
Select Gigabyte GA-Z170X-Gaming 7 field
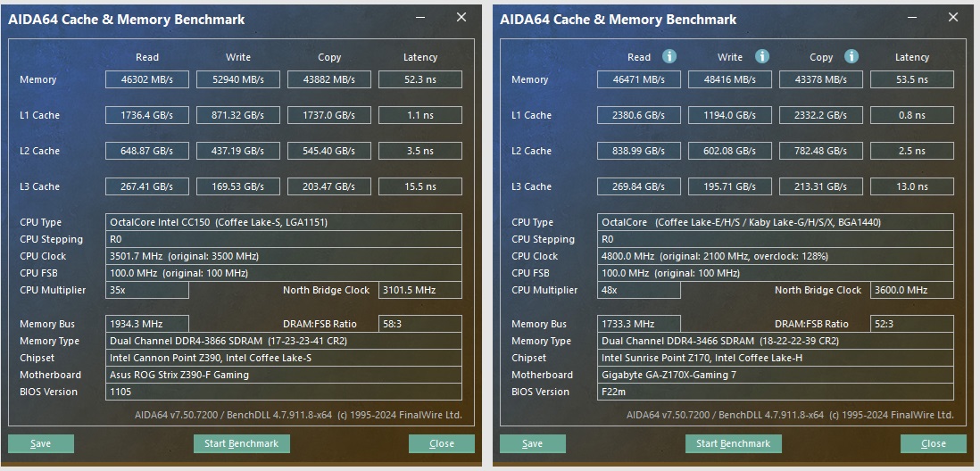(x=776, y=375)
